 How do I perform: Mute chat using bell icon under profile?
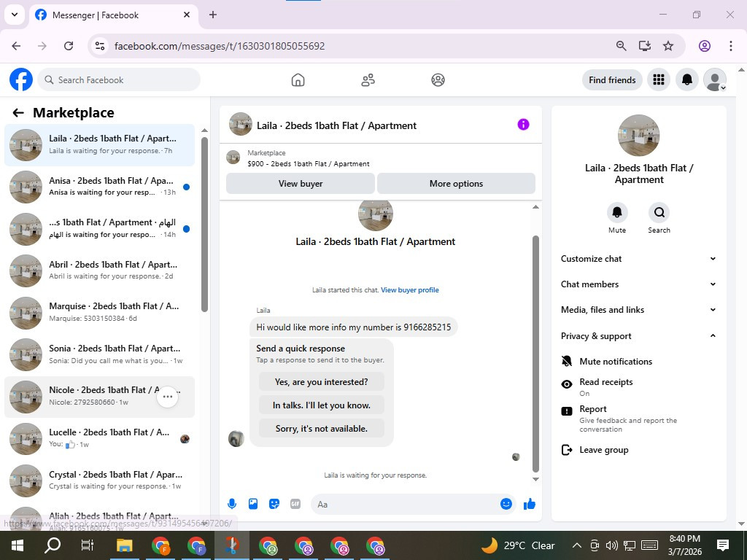click(617, 212)
